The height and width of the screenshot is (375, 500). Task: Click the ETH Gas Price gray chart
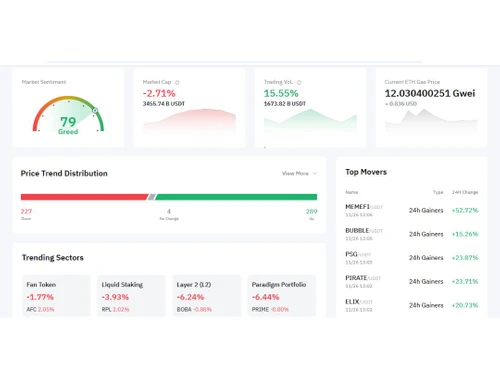[431, 121]
